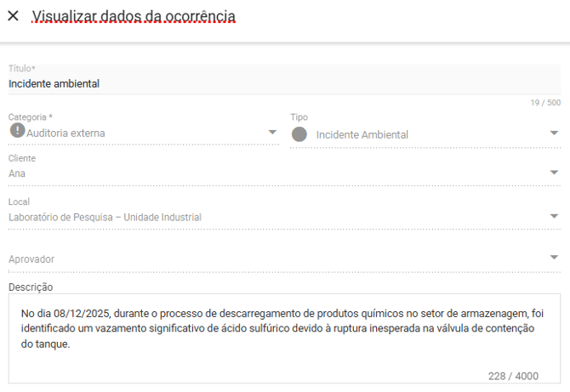Click the Incidente Ambiental type value
Viewport: 570px width, 392px height.
362,134
